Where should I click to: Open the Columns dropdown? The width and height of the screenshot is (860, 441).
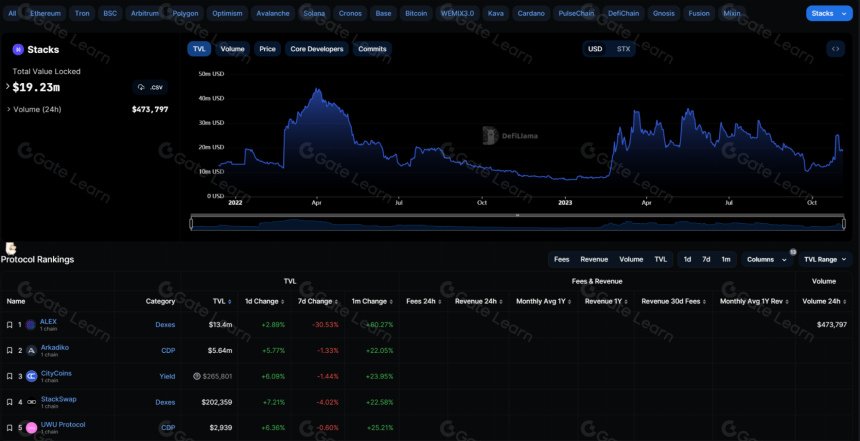click(767, 259)
